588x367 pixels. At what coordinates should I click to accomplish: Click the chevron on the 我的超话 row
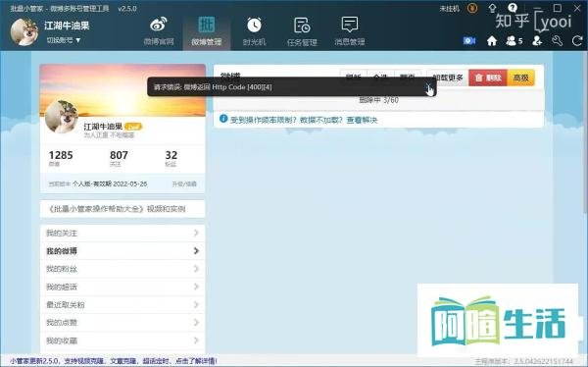coord(196,287)
